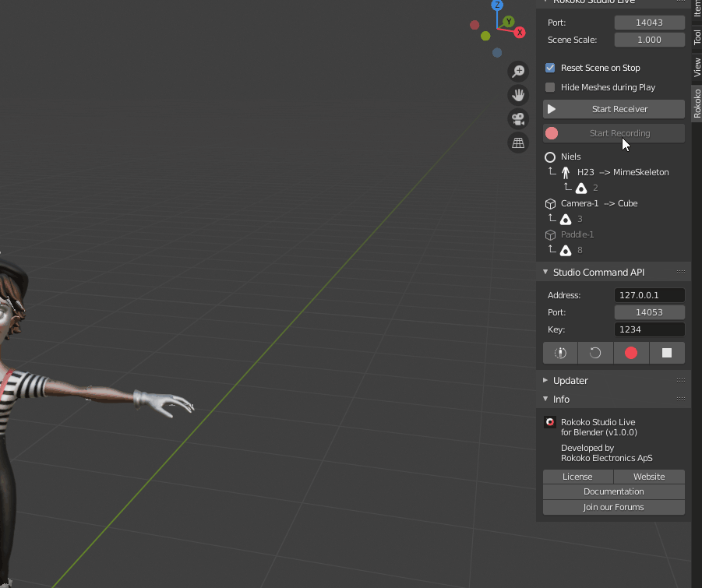This screenshot has width=702, height=588.
Task: Click the blue Z axis gizmo
Action: coord(497,5)
